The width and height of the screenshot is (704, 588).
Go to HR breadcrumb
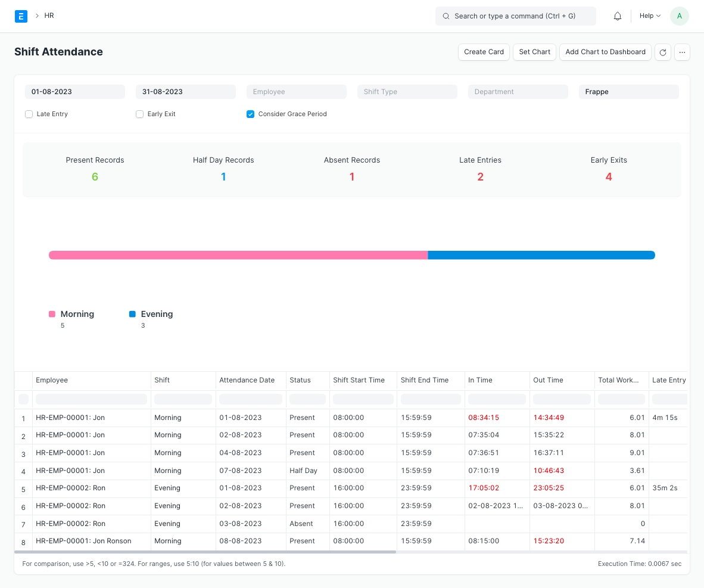[x=49, y=16]
